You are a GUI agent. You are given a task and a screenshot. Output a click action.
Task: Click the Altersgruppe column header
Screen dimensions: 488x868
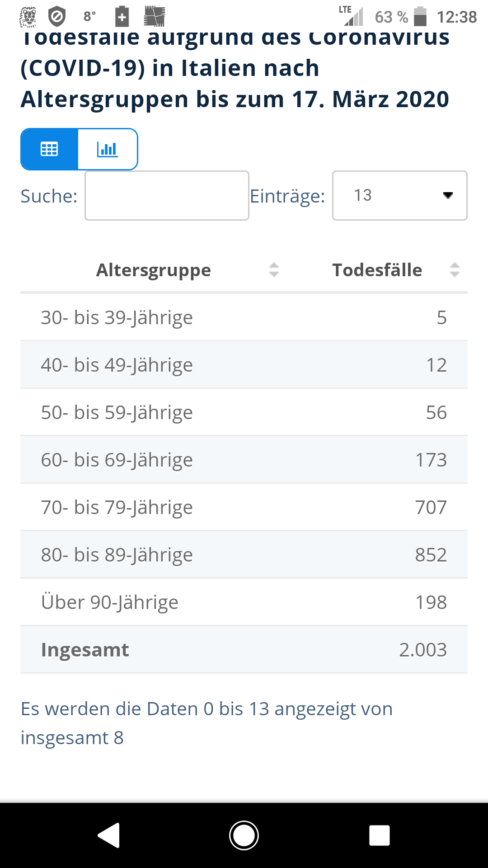tap(154, 270)
